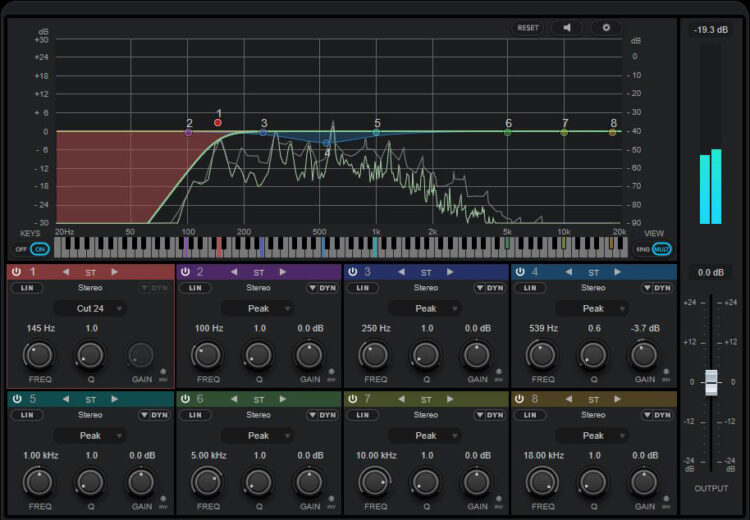
Task: Click band 5 right arrow next to ST
Action: [x=114, y=399]
